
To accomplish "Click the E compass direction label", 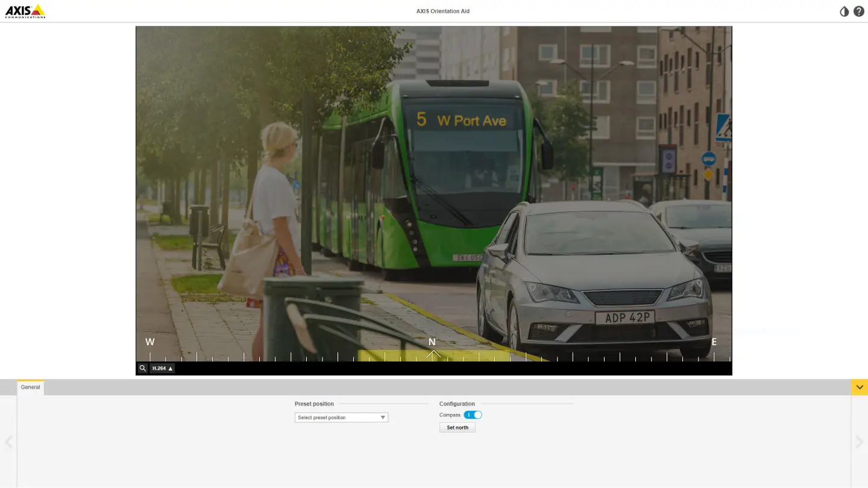I will pos(714,342).
